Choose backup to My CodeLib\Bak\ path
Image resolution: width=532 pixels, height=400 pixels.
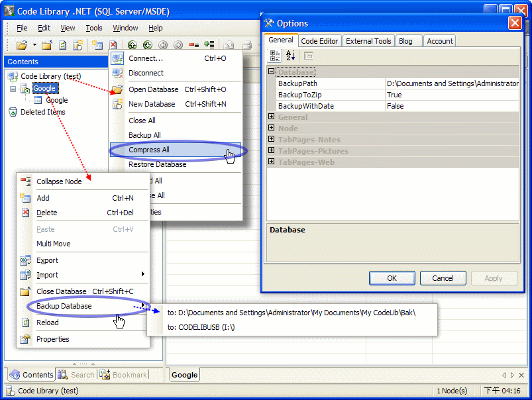[x=292, y=313]
